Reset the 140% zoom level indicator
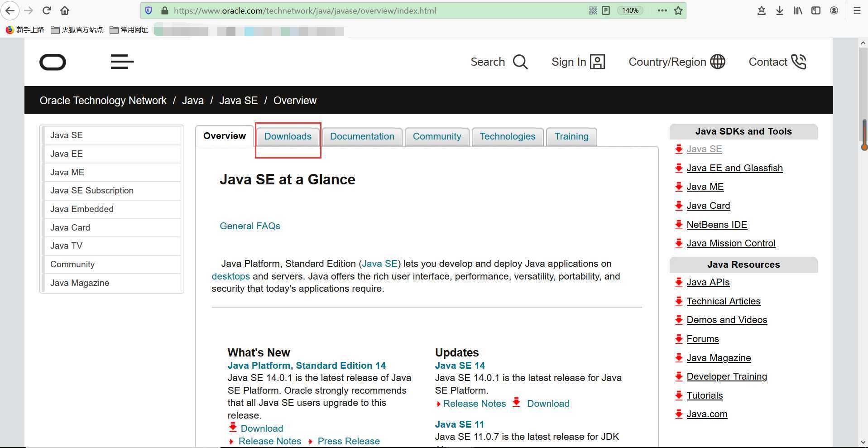This screenshot has width=868, height=448. pos(630,10)
